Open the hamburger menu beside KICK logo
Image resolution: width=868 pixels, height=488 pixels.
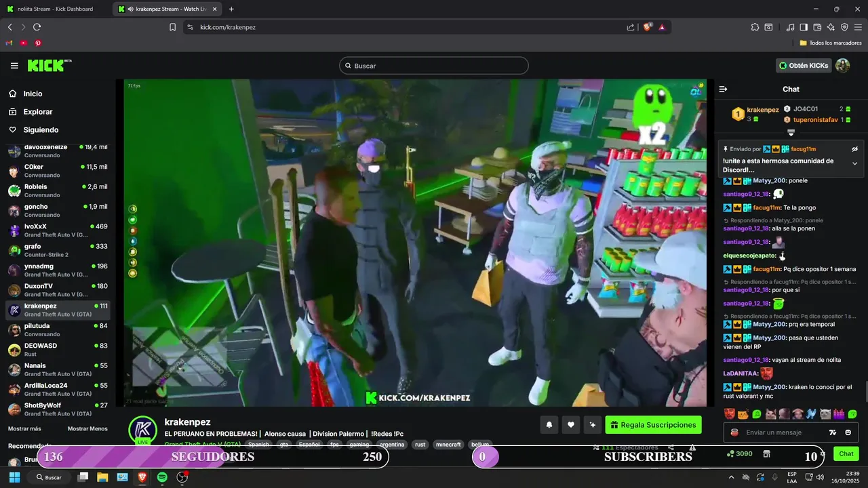[14, 66]
